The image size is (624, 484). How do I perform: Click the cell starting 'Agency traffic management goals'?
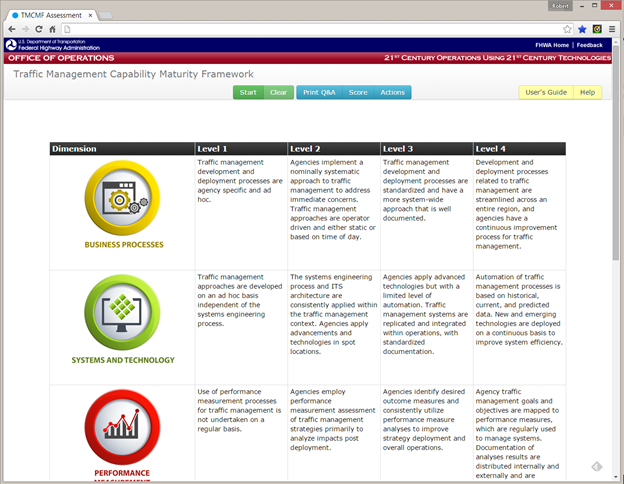point(519,433)
